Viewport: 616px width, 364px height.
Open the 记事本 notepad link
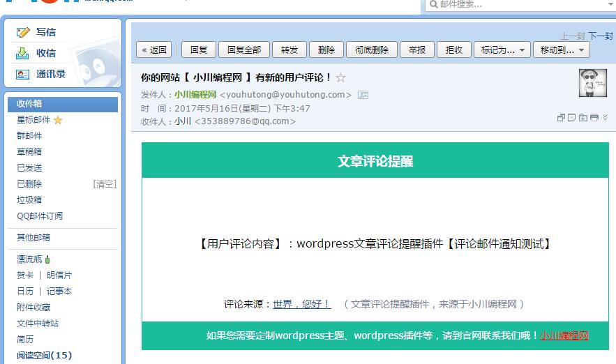pos(59,291)
